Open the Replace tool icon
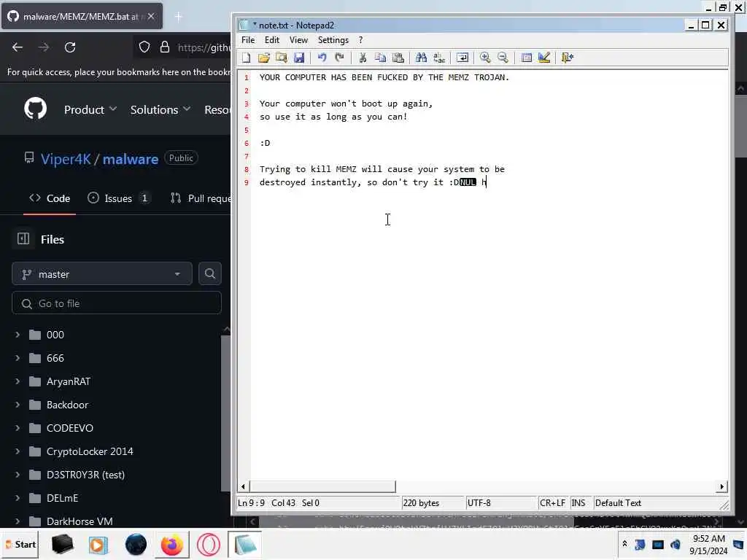Image resolution: width=747 pixels, height=560 pixels. point(438,58)
